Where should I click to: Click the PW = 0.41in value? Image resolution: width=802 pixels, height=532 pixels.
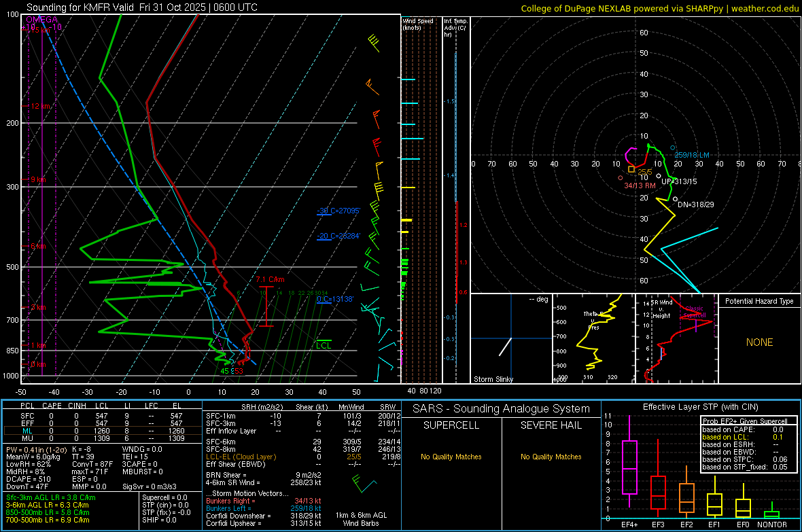(38, 449)
